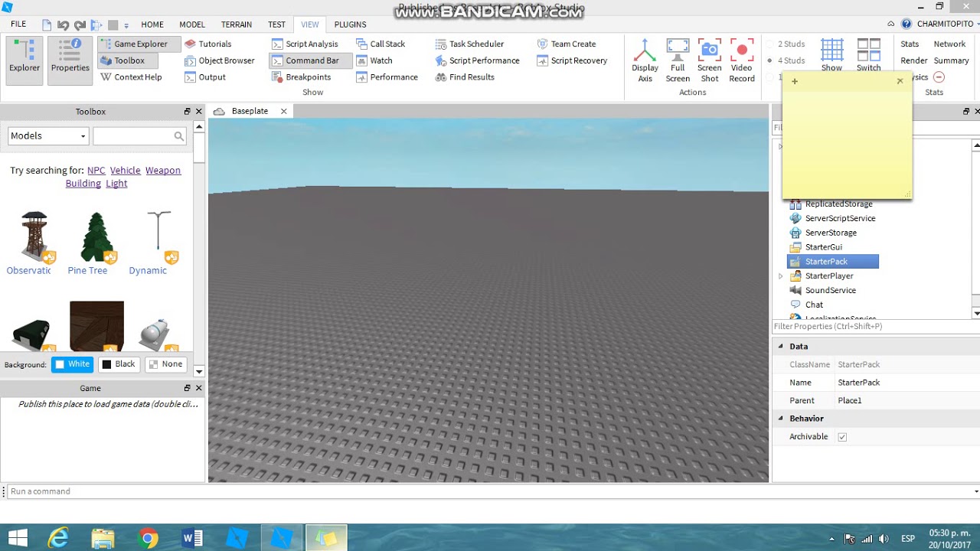
Task: Open Network stats
Action: point(949,44)
